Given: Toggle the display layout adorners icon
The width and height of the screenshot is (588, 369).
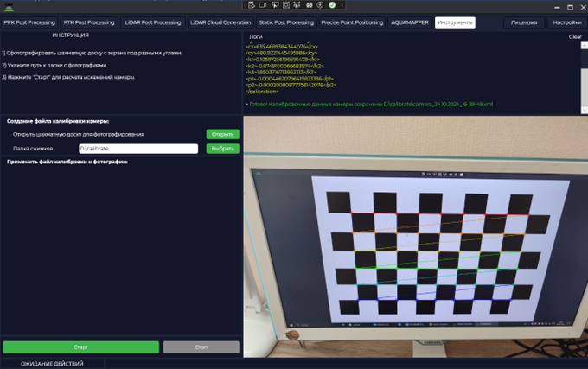Looking at the screenshot, I should (x=286, y=4).
